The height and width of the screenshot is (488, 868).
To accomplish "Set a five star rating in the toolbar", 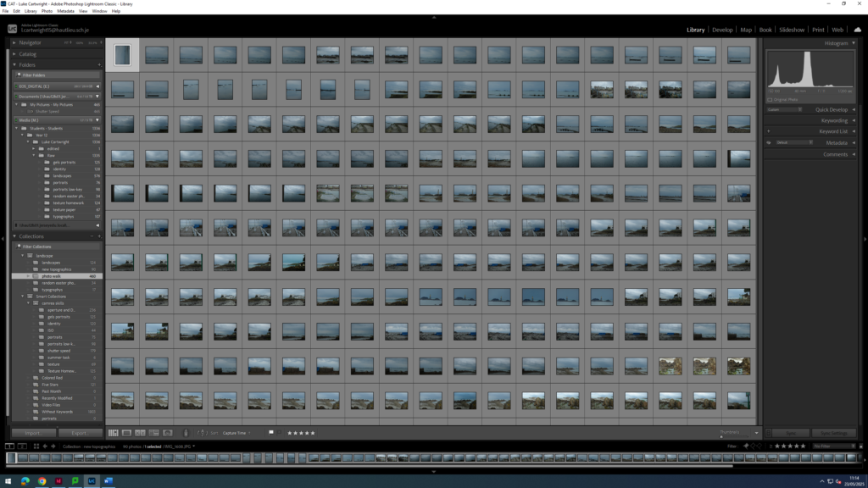I will point(313,433).
